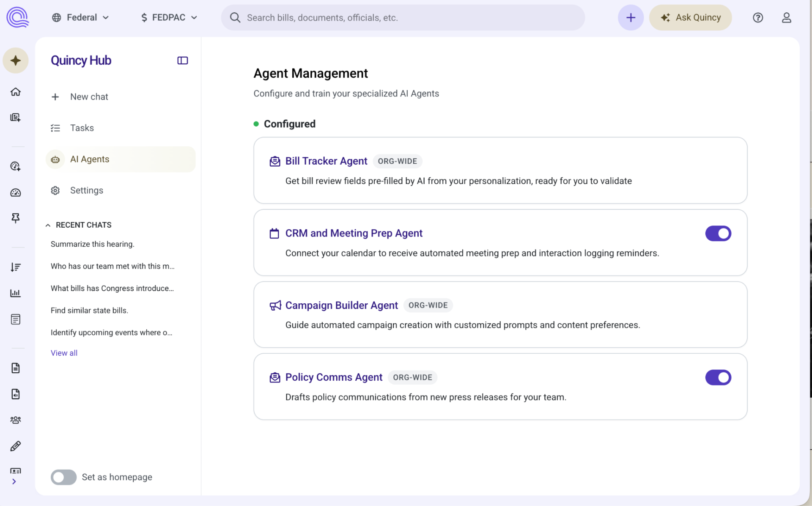Image resolution: width=812 pixels, height=506 pixels.
Task: Click the ORG-WIDE badge on Policy Comms Agent
Action: [412, 377]
